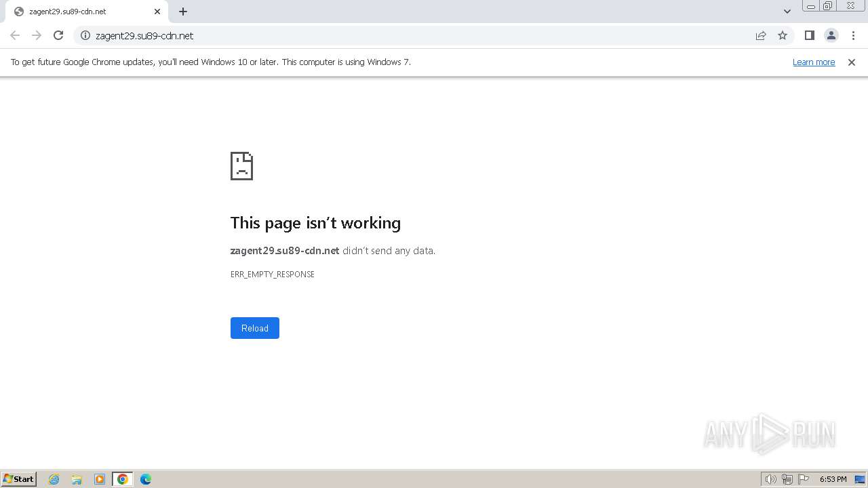Click the Show desktop tray icon
Viewport: 868px width, 488px height.
(x=860, y=479)
